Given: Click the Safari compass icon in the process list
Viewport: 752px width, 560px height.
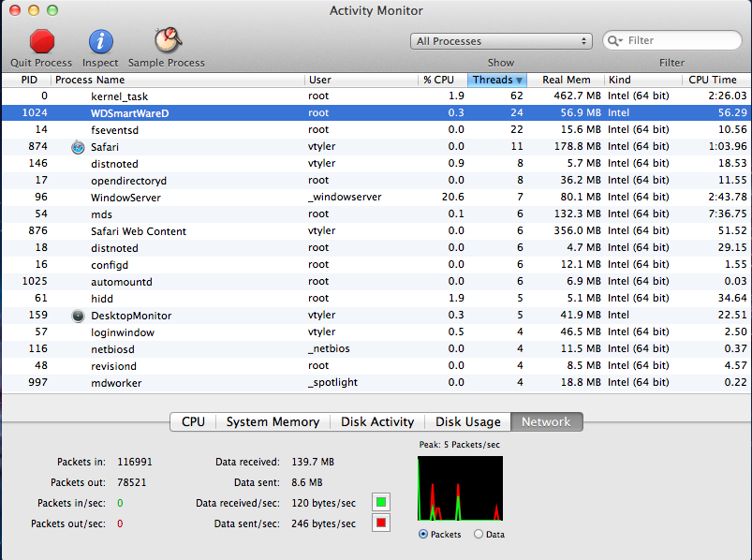Looking at the screenshot, I should pos(78,147).
